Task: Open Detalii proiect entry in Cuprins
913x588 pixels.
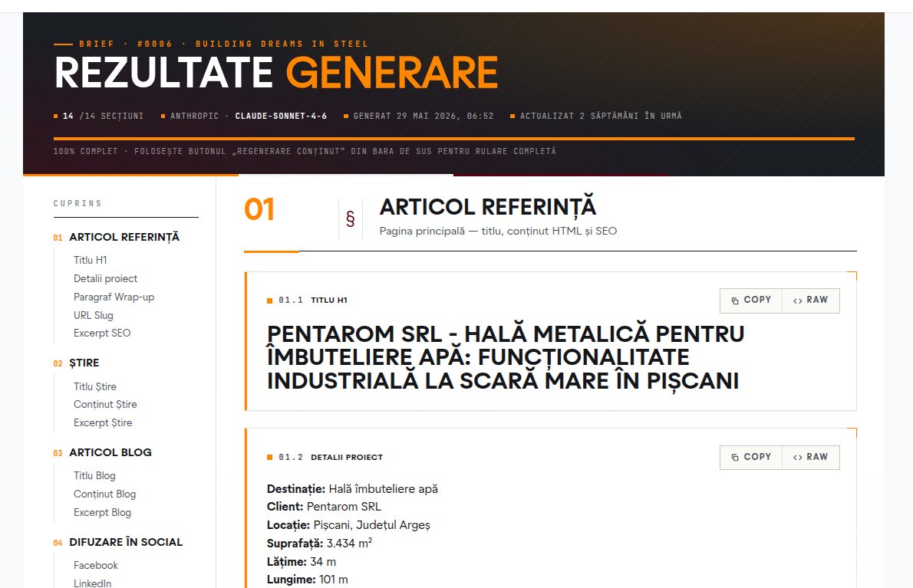Action: [105, 278]
